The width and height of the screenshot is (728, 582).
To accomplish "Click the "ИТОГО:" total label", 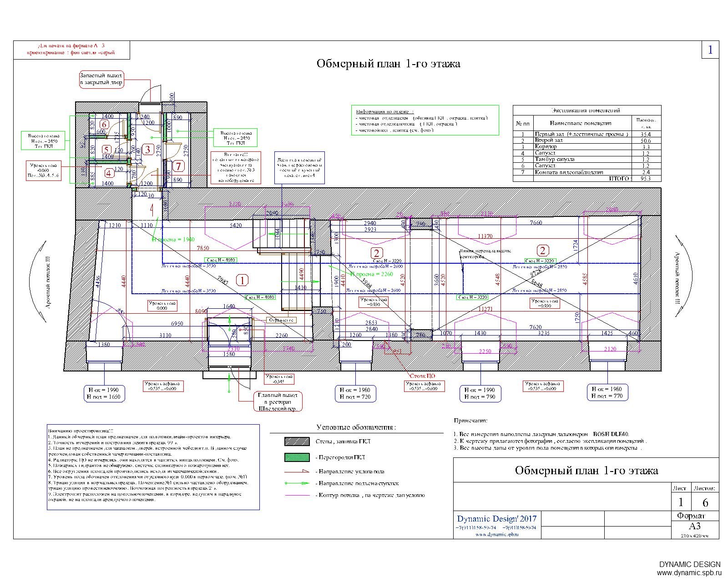I will point(620,179).
